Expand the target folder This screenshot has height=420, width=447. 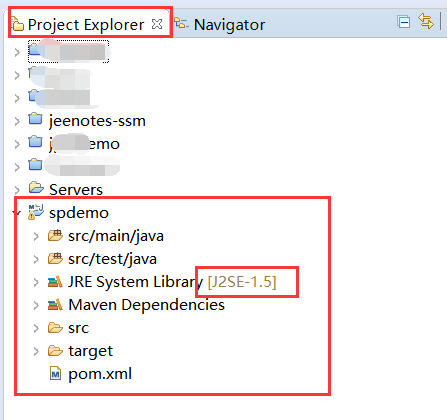pyautogui.click(x=36, y=351)
